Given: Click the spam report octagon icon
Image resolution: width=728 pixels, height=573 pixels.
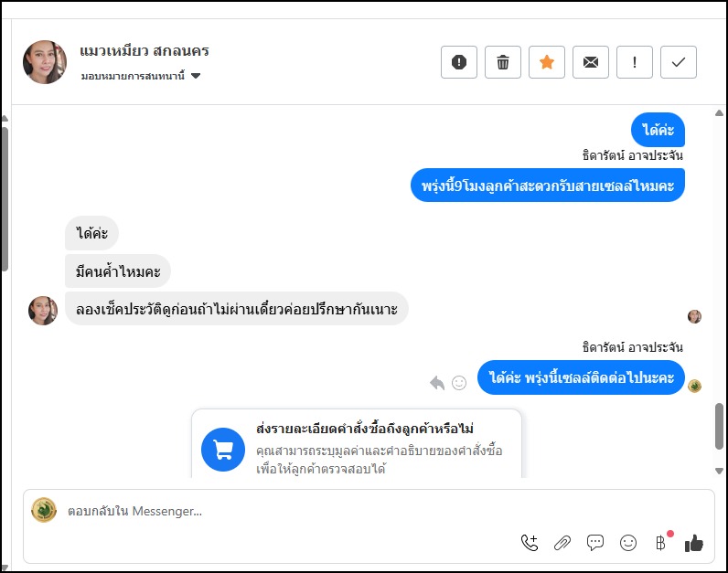Looking at the screenshot, I should click(x=459, y=62).
